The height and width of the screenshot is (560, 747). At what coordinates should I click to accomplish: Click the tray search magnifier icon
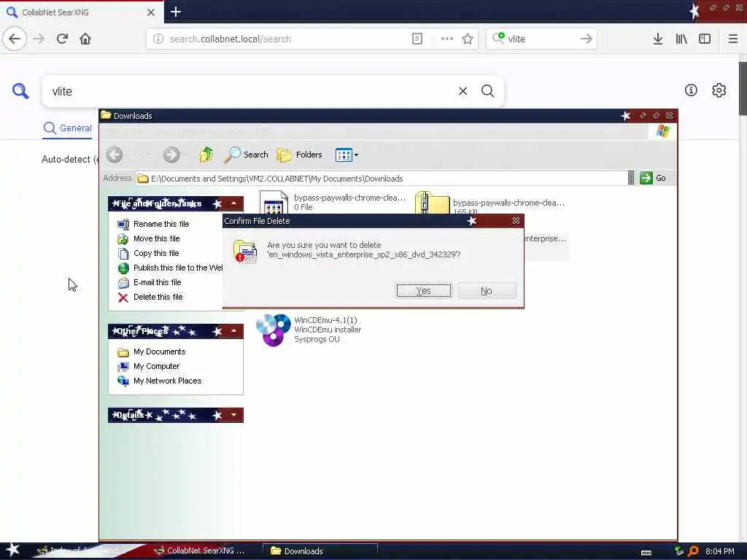pos(693,551)
